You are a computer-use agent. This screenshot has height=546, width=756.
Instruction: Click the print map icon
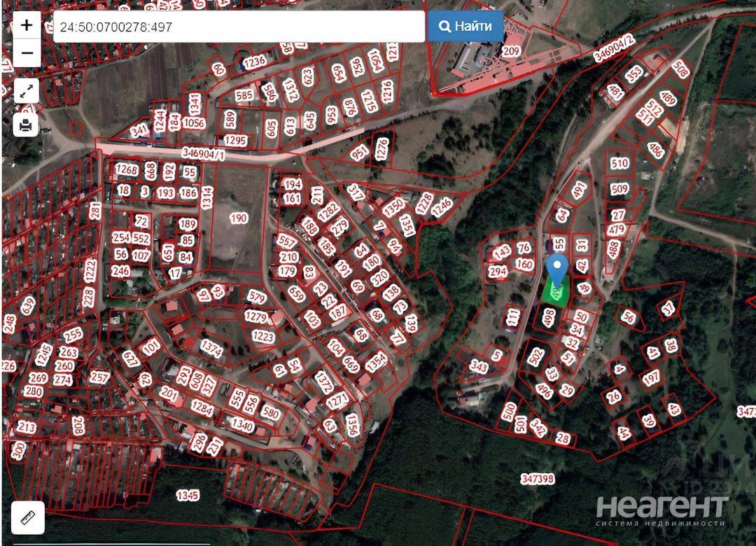(26, 125)
